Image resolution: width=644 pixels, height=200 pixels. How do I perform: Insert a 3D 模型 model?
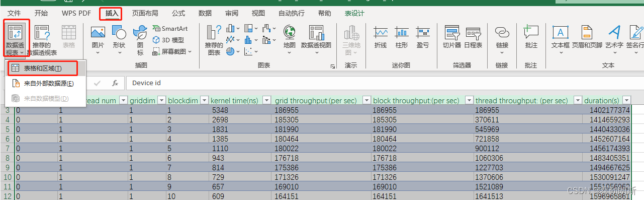[168, 40]
